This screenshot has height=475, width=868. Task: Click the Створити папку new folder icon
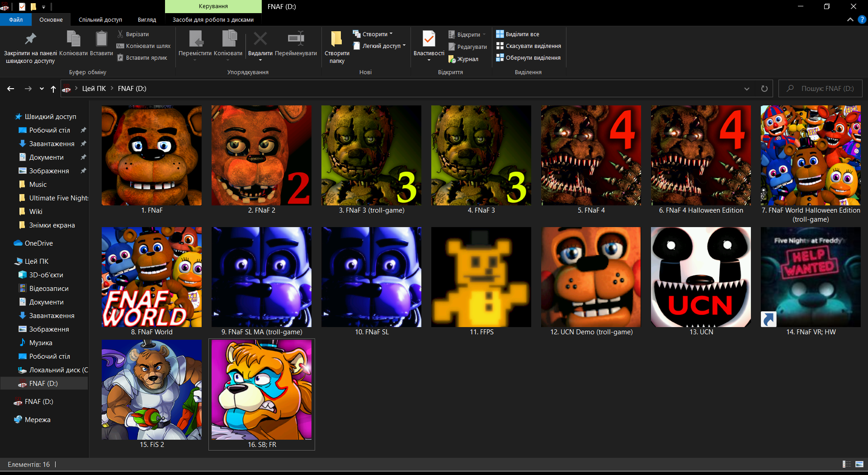(x=337, y=39)
